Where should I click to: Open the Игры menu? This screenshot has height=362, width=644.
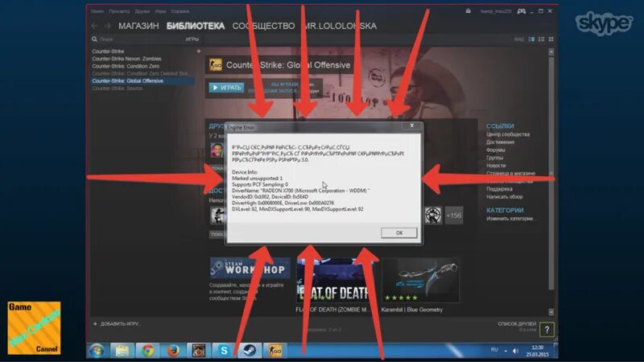coord(160,11)
